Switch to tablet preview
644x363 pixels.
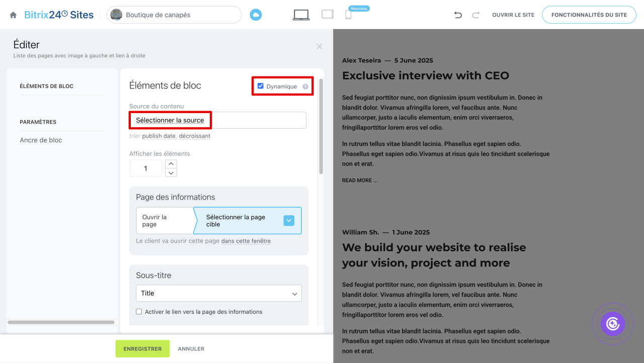pos(328,15)
